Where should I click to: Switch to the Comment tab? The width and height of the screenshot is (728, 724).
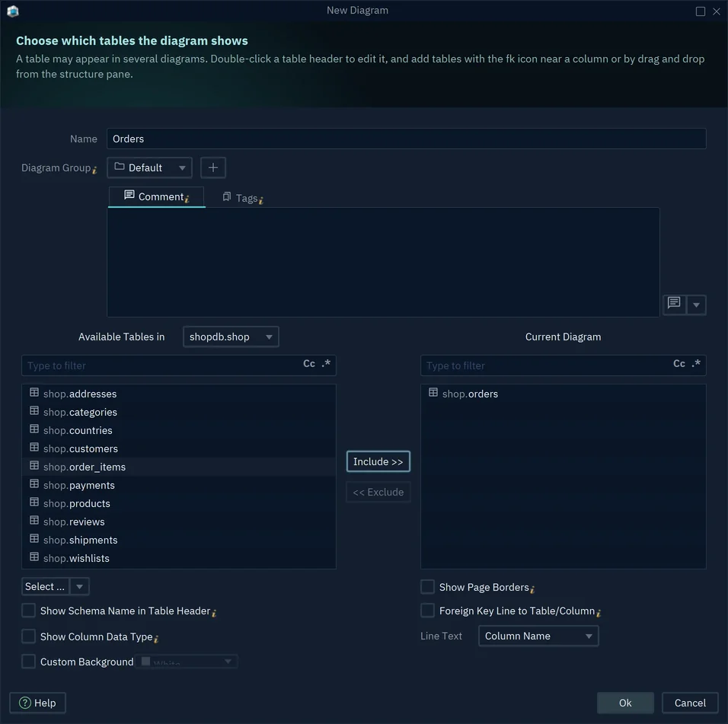156,196
